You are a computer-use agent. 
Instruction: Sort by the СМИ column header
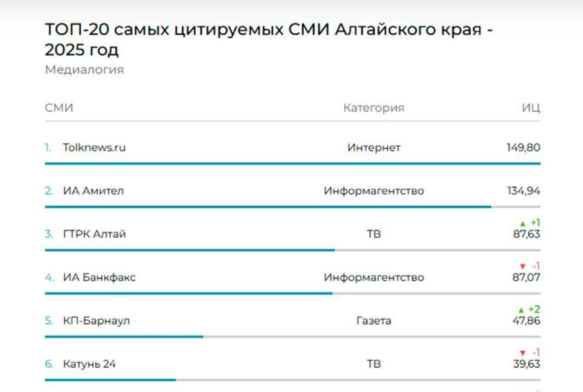[59, 108]
